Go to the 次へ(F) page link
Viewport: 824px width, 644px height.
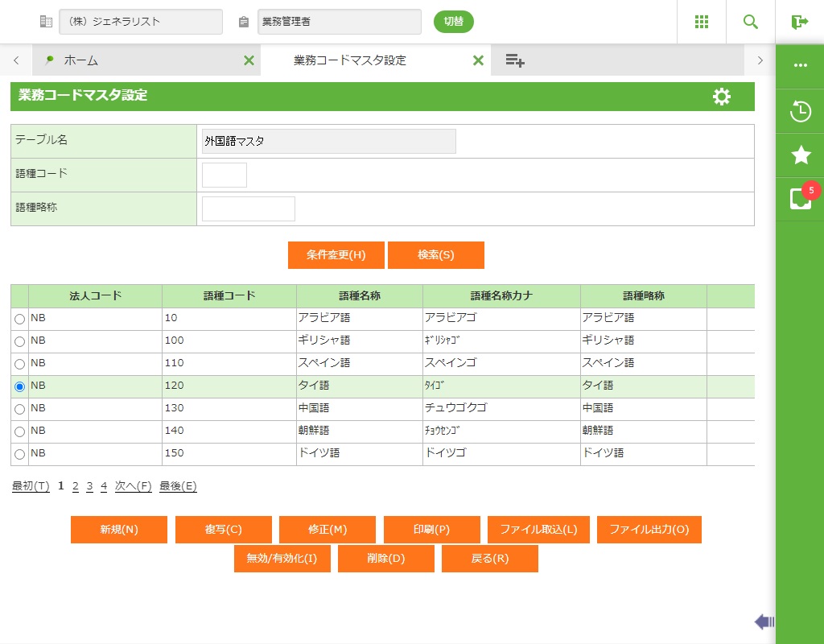[x=133, y=486]
